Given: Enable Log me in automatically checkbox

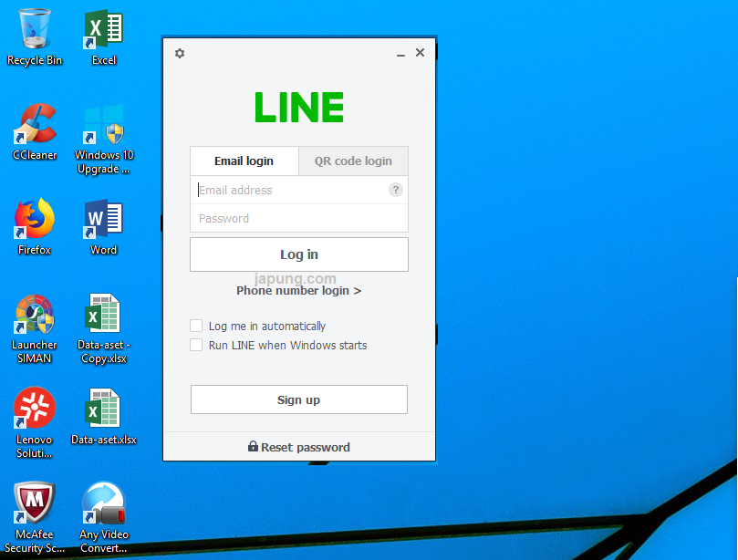Looking at the screenshot, I should coord(196,326).
